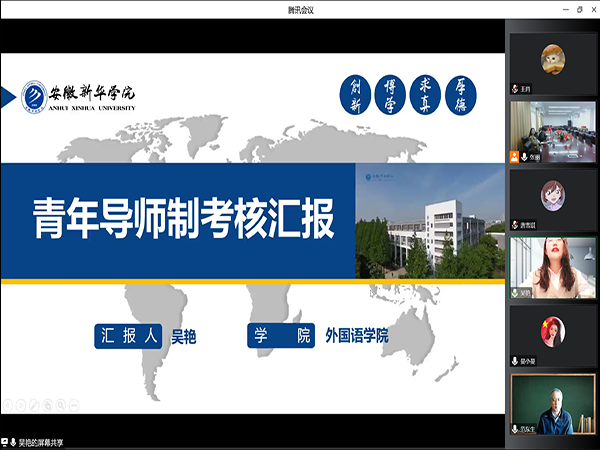Click muted mic icon on 王丹's tile
The width and height of the screenshot is (600, 450).
pos(515,88)
